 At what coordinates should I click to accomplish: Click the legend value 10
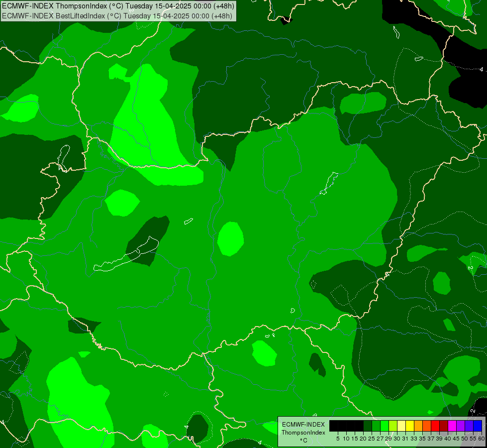point(346,439)
